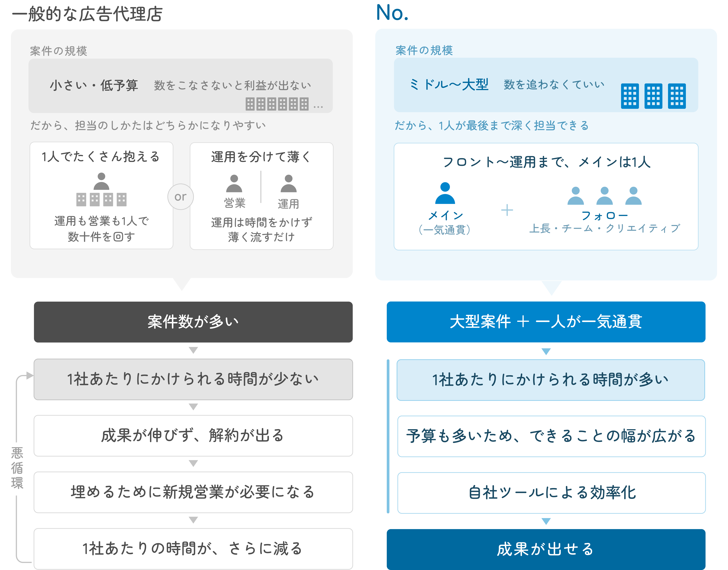This screenshot has width=728, height=570.
Task: Click the text 数をこなさないと利益が出ない
Action: tap(232, 85)
